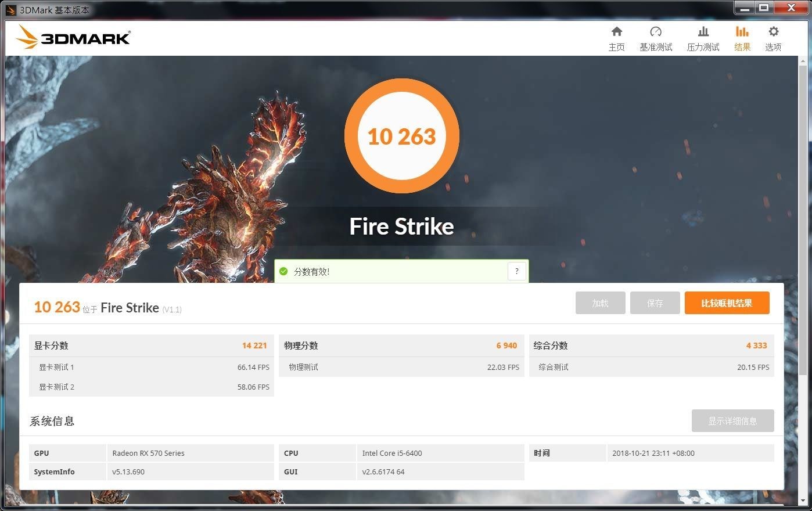Viewport: 812px width, 511px height.
Task: Select the 结果 results tab
Action: point(742,39)
